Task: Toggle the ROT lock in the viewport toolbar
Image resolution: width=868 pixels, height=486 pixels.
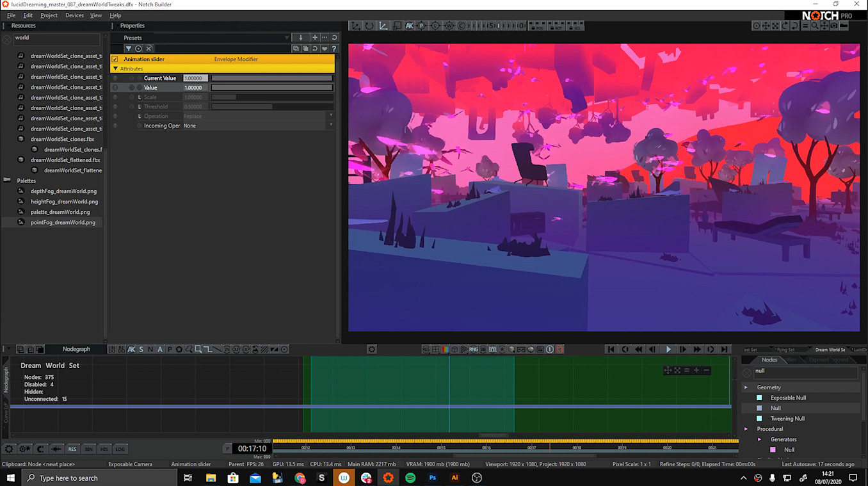Action: pyautogui.click(x=558, y=26)
